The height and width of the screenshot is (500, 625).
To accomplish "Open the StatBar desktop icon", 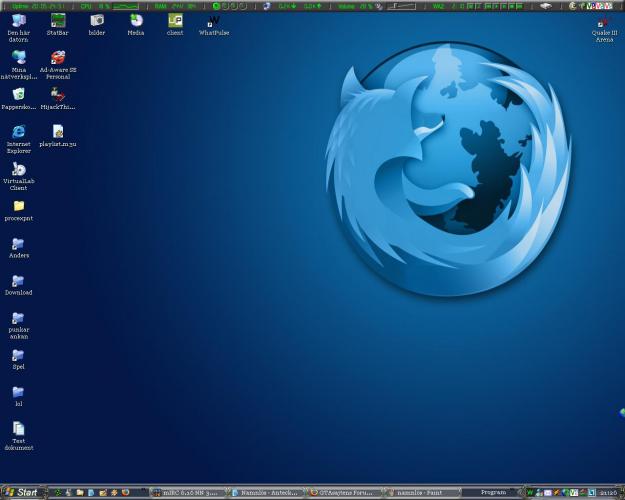I will 58,21.
